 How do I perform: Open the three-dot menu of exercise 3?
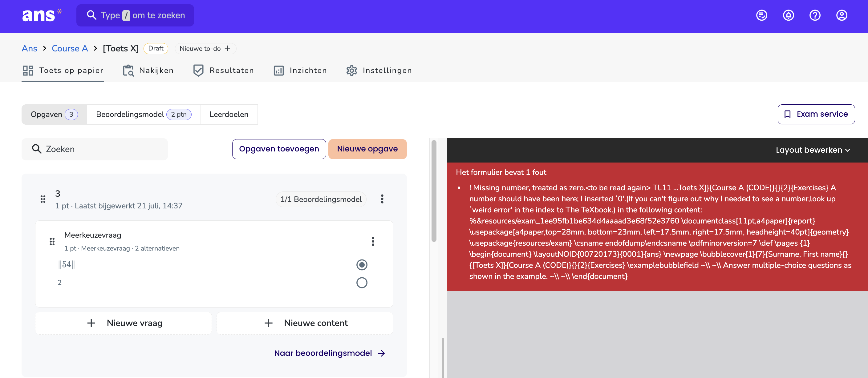click(382, 199)
